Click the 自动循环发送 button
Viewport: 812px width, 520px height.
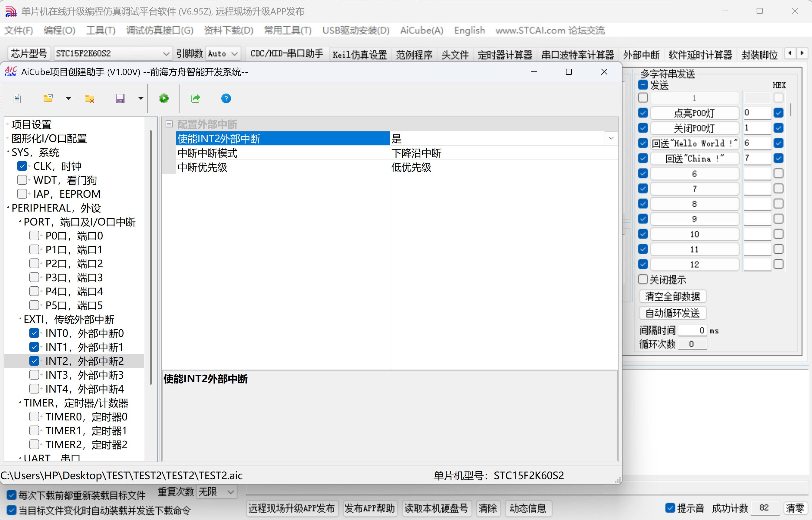(672, 313)
